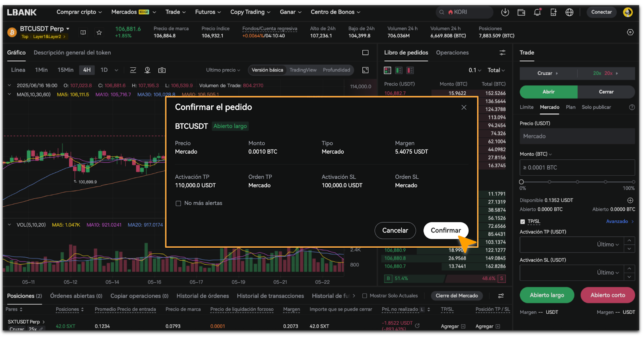This screenshot has height=337, width=644.
Task: Click the globe language icon
Action: 569,12
